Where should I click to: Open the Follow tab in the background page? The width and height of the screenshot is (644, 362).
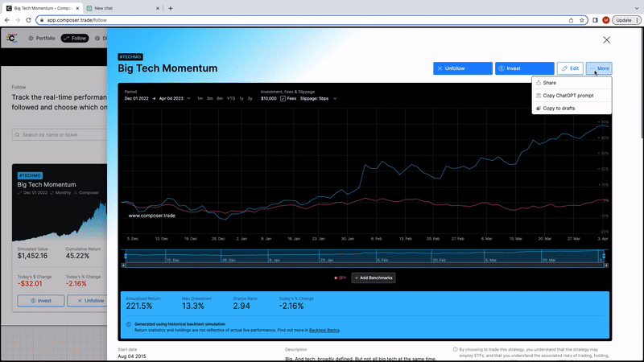pos(75,38)
